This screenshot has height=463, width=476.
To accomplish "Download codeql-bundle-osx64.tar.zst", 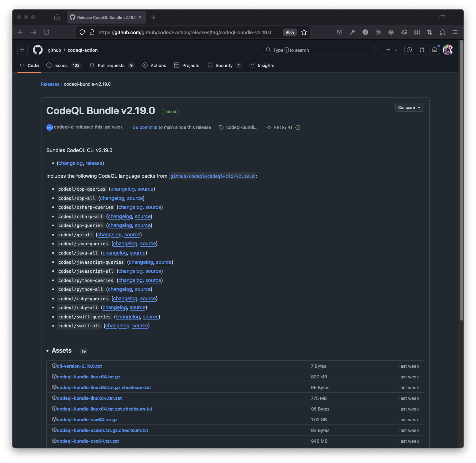I will (88, 441).
